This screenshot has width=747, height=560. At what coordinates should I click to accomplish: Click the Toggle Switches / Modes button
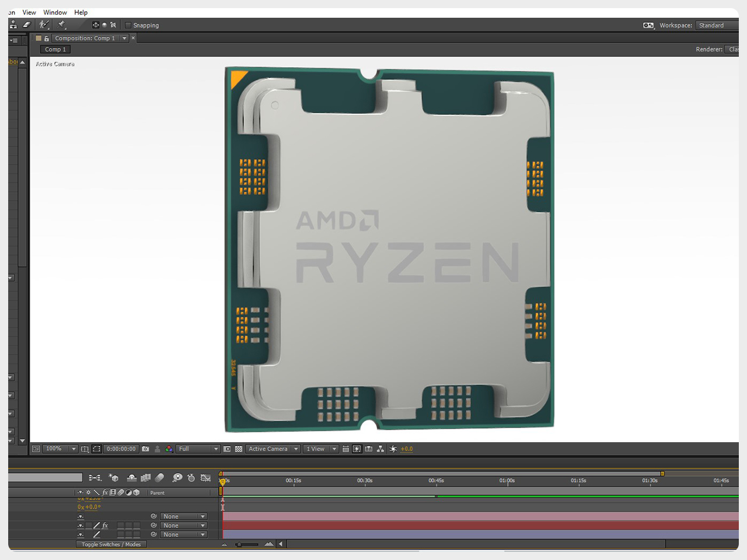pyautogui.click(x=111, y=544)
